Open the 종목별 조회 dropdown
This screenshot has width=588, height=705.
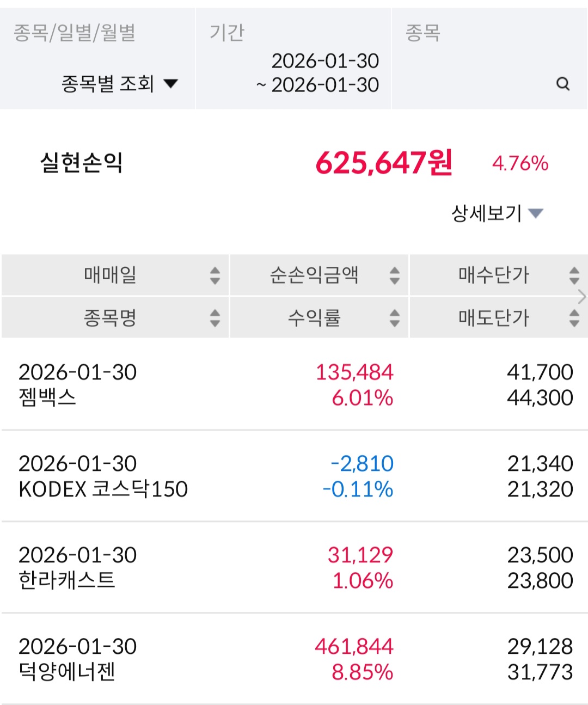click(120, 84)
